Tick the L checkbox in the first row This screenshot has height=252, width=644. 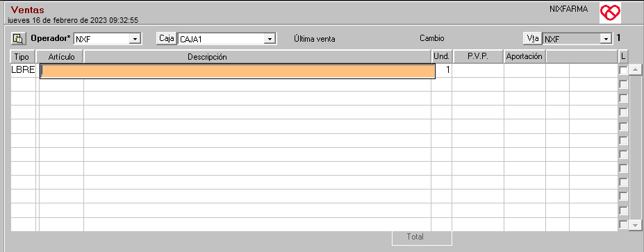click(623, 71)
